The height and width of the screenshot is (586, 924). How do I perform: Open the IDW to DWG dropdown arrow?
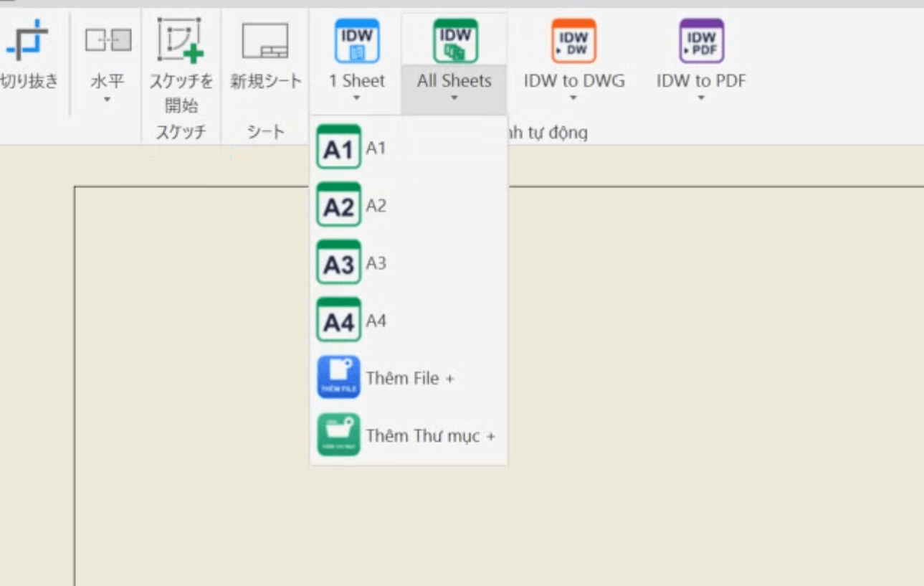point(573,98)
